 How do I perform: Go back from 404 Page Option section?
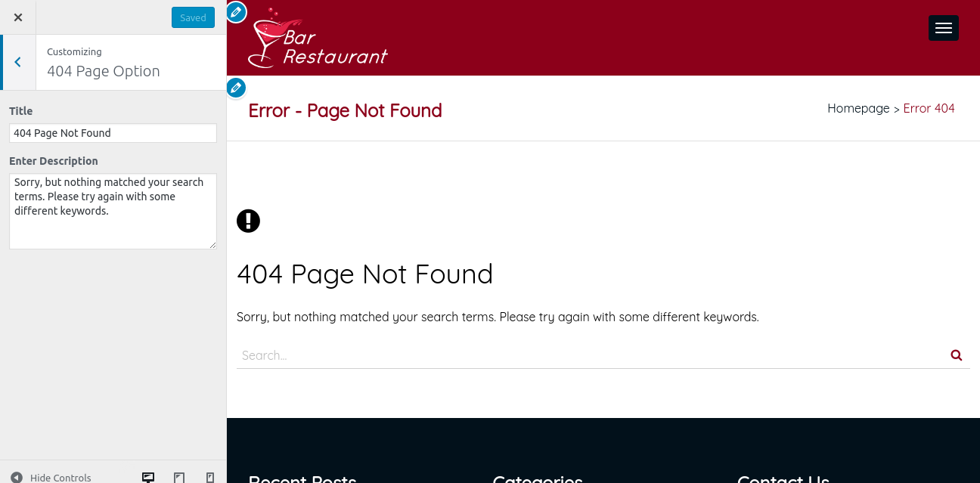18,63
